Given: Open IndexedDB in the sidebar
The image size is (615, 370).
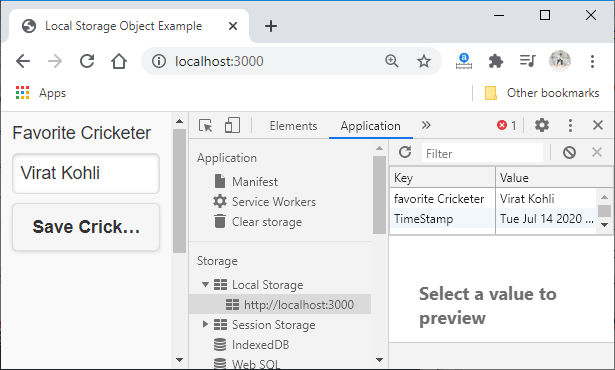Looking at the screenshot, I should point(252,345).
